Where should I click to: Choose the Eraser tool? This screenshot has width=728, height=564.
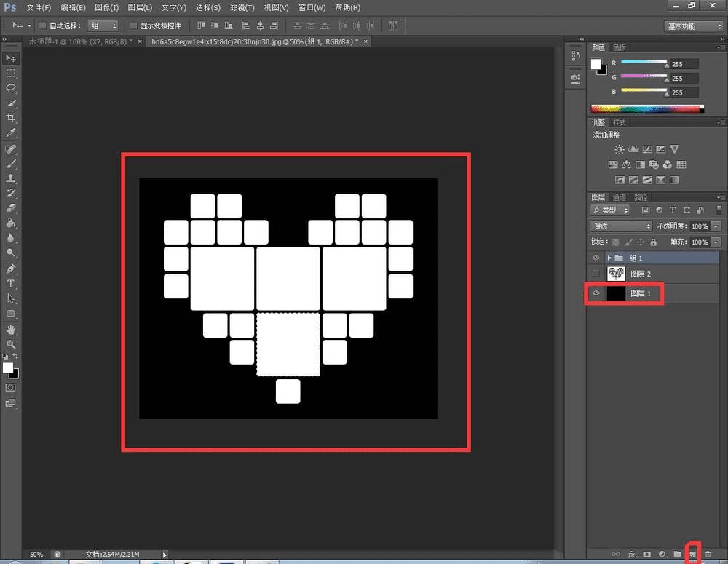coord(11,208)
